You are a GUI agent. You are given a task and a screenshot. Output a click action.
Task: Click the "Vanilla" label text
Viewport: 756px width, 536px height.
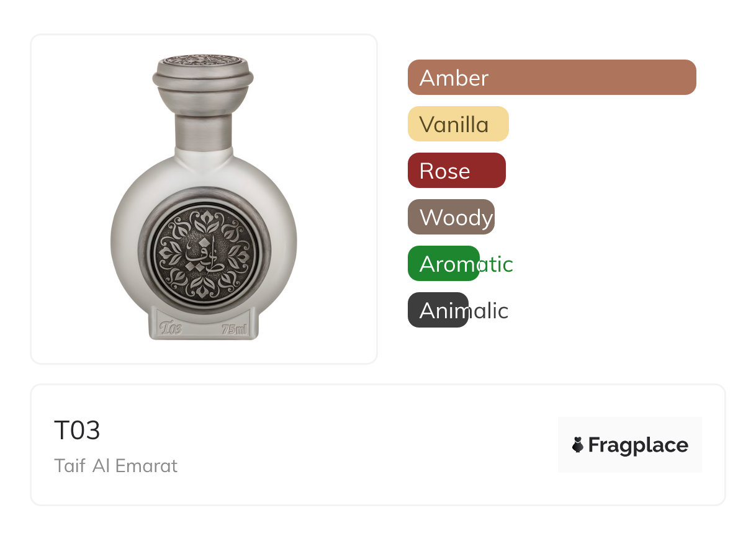pyautogui.click(x=454, y=124)
